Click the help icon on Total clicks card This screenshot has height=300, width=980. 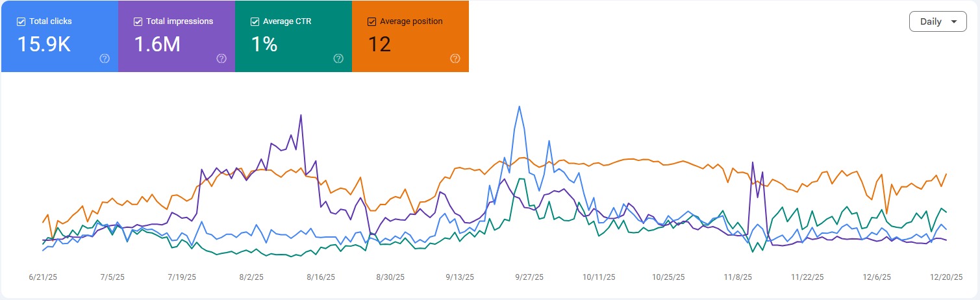pos(105,58)
